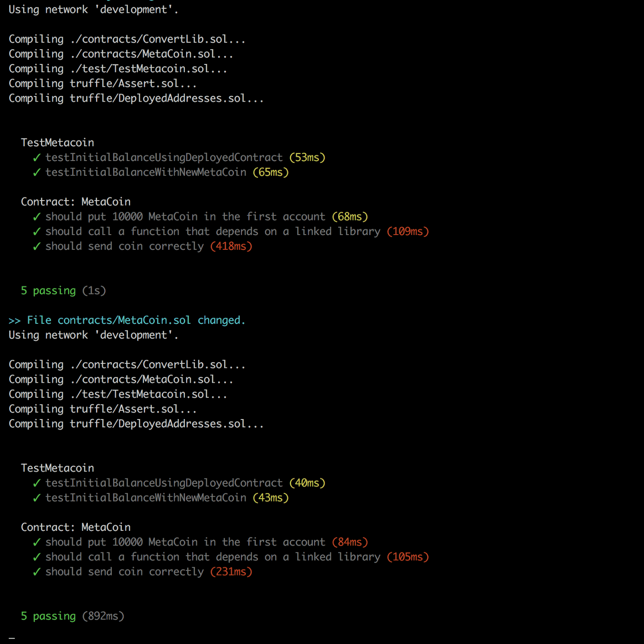Click the checkmark beside send coin correctly (418ms)

37,247
